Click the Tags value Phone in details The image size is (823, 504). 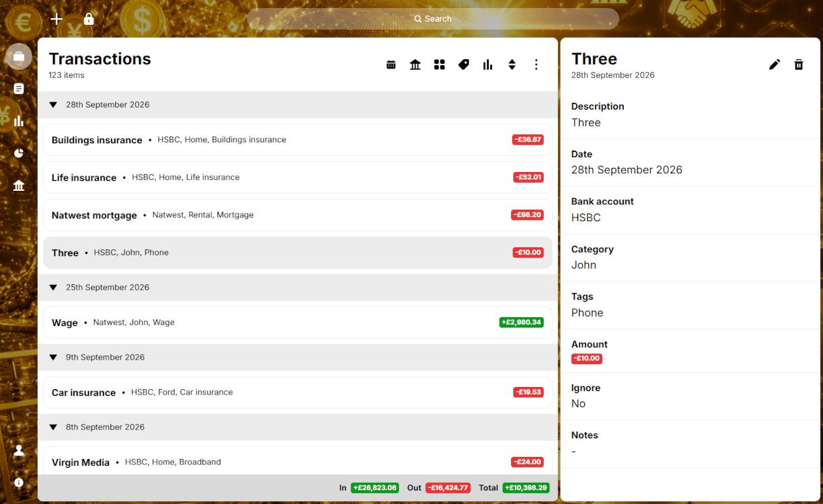[x=588, y=312]
